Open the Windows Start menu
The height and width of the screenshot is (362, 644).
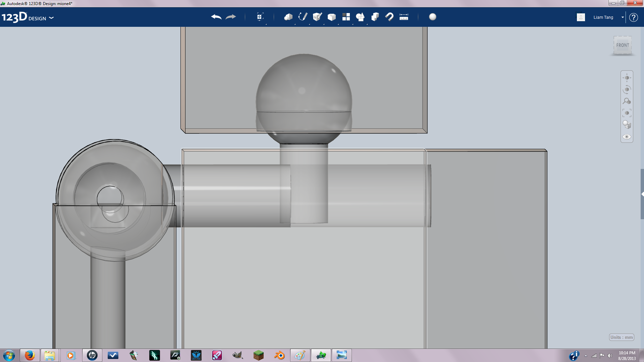click(x=9, y=355)
